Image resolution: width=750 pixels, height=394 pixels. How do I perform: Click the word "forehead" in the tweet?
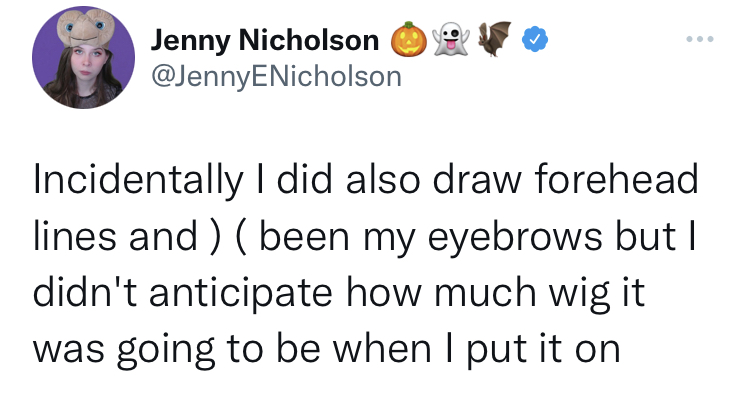pos(616,178)
